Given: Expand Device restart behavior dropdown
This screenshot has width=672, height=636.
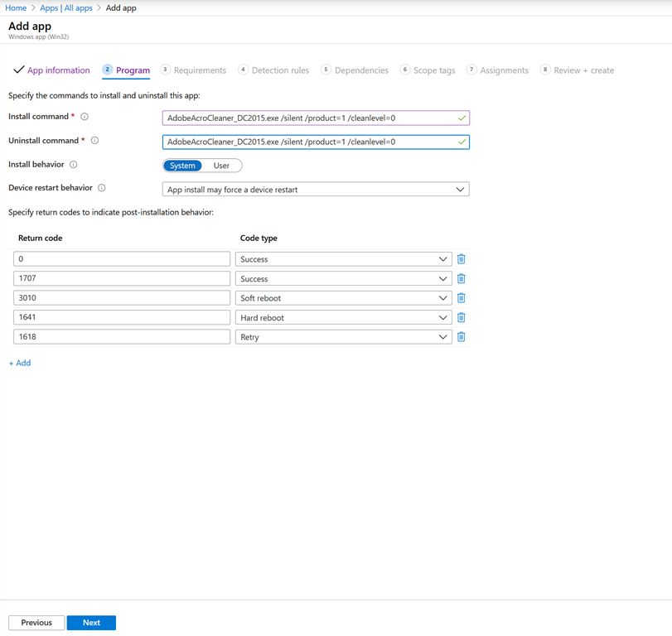Looking at the screenshot, I should [x=316, y=190].
